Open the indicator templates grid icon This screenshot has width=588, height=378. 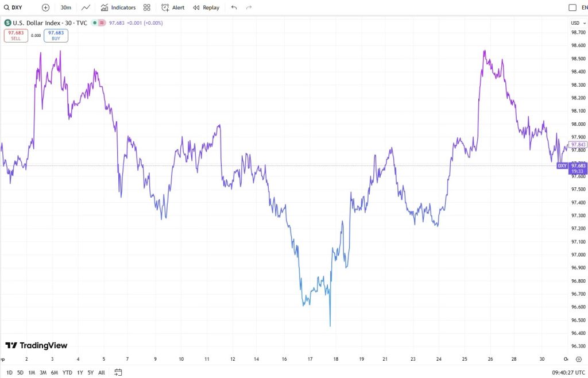[x=147, y=7]
